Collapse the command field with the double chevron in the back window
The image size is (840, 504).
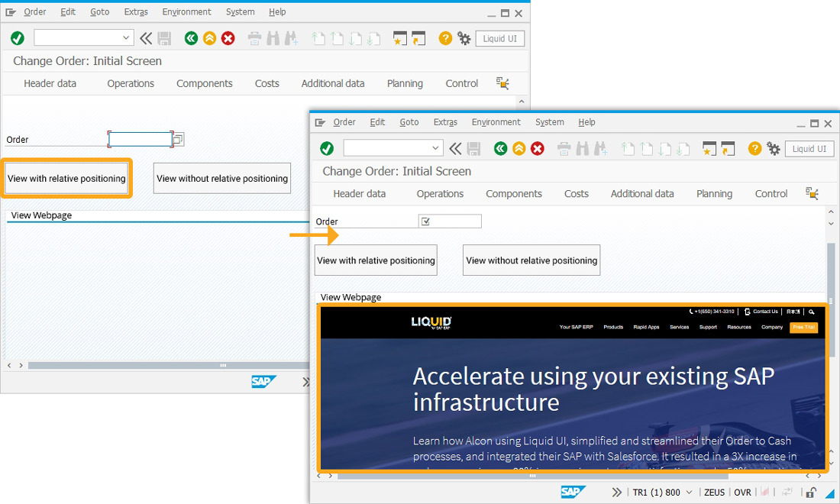pos(146,38)
